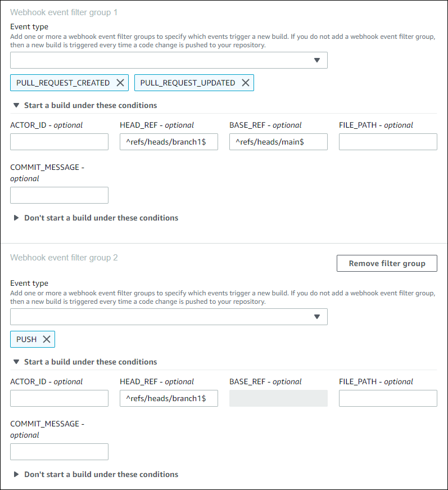The width and height of the screenshot is (448, 490).
Task: Click the disclosure triangle before group 2 don't-start conditions
Action: [x=15, y=474]
